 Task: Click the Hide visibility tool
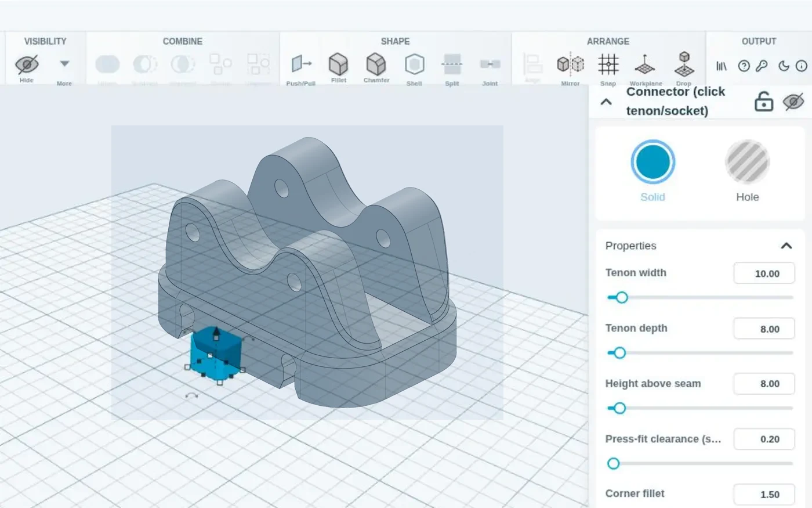(x=27, y=68)
